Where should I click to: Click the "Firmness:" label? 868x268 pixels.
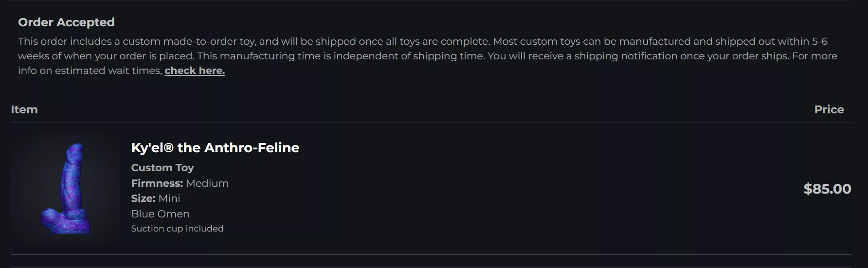click(157, 183)
